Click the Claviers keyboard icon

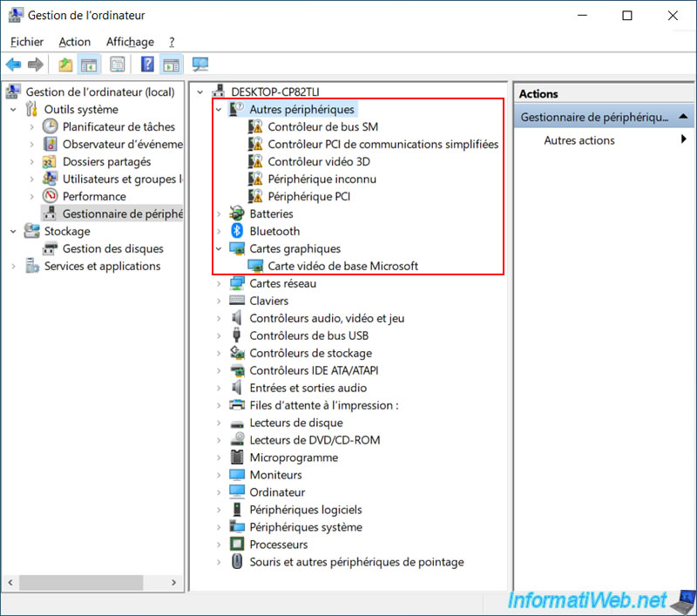click(237, 301)
